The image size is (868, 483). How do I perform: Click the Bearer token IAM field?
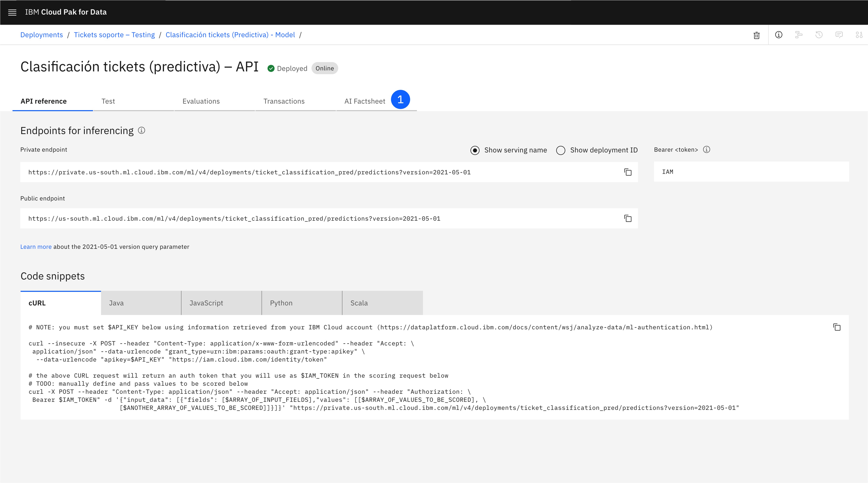tap(751, 172)
